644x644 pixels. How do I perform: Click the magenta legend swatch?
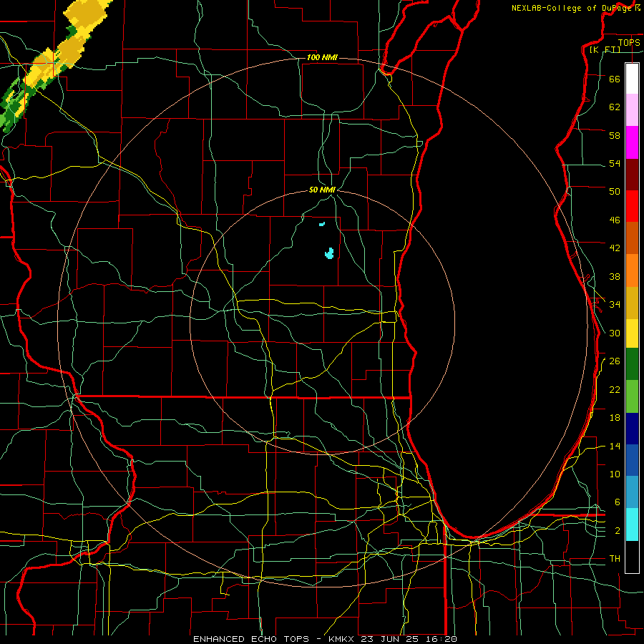point(632,142)
